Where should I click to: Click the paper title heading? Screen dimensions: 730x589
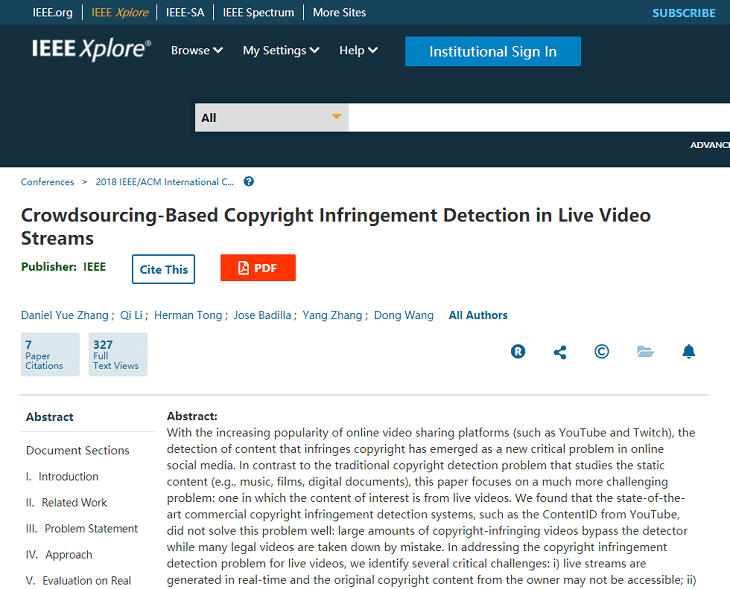336,227
